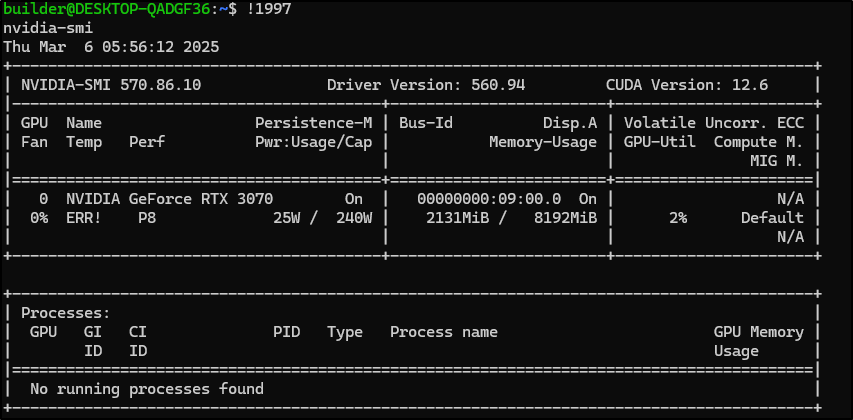Select the Pwr:Usage/Cap header
The width and height of the screenshot is (853, 420).
click(314, 143)
